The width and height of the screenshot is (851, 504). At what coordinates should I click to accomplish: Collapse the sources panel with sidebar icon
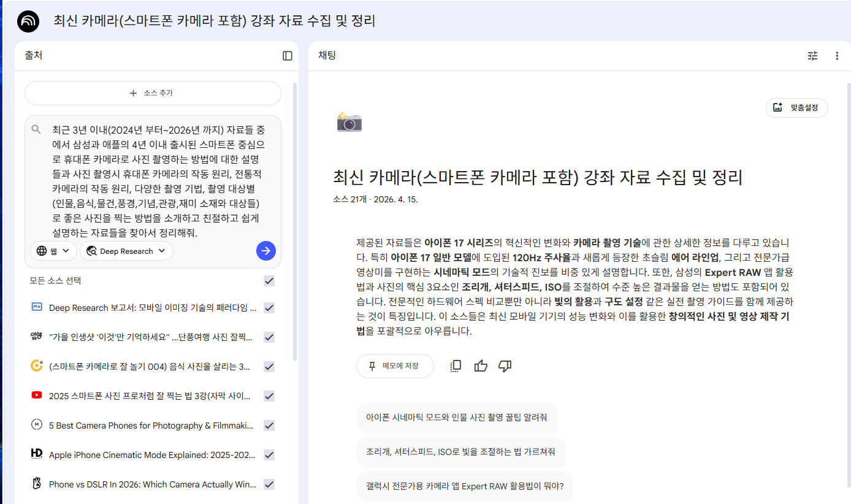pos(287,56)
